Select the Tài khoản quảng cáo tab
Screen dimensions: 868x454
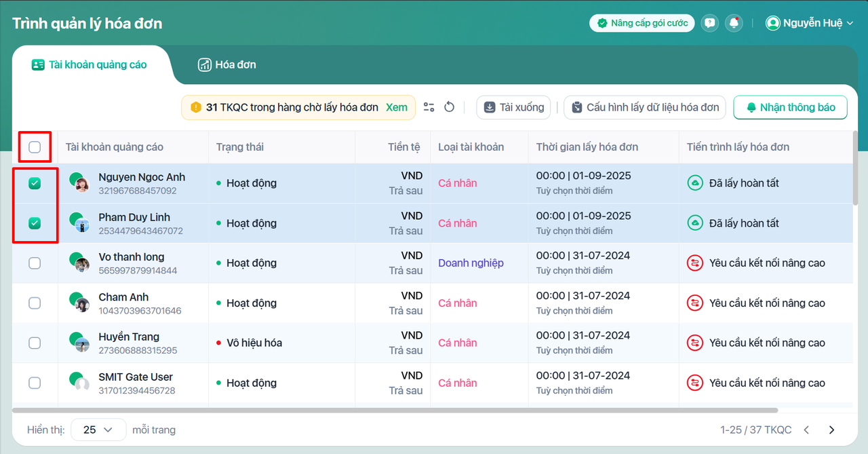tap(90, 65)
